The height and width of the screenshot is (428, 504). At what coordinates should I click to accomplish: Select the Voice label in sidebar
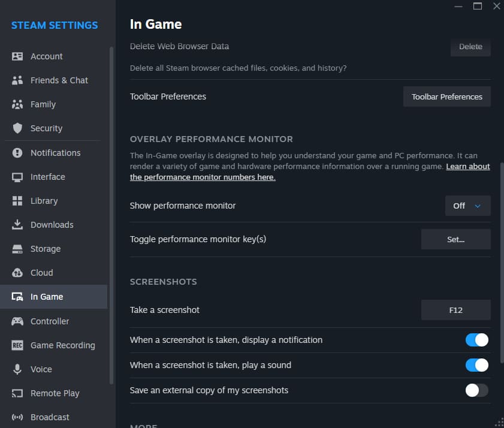[x=41, y=369]
